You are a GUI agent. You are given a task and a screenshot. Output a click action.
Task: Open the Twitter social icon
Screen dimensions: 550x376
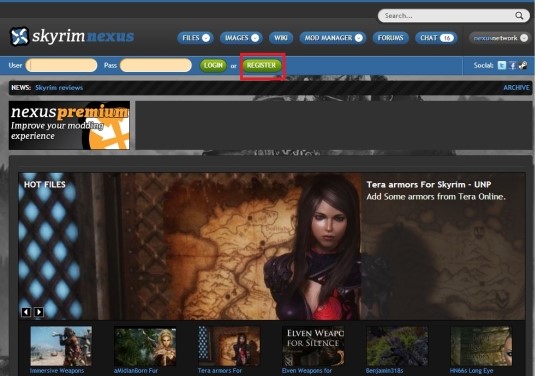pyautogui.click(x=502, y=65)
